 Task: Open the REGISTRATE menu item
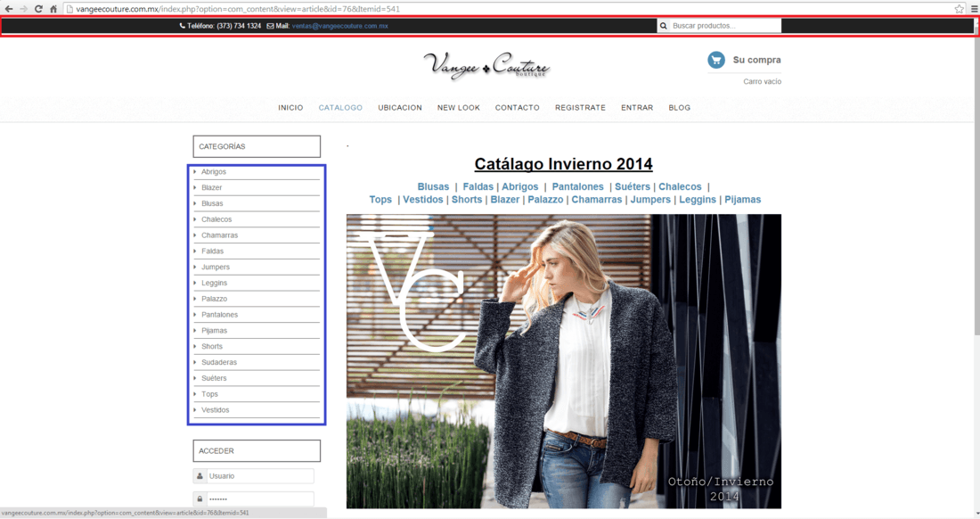tap(581, 108)
